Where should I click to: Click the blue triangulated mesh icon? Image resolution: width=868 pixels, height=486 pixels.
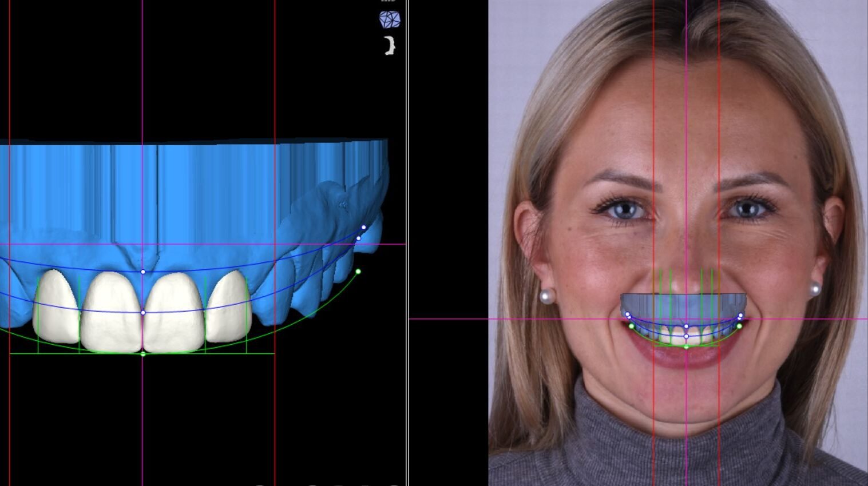click(390, 19)
